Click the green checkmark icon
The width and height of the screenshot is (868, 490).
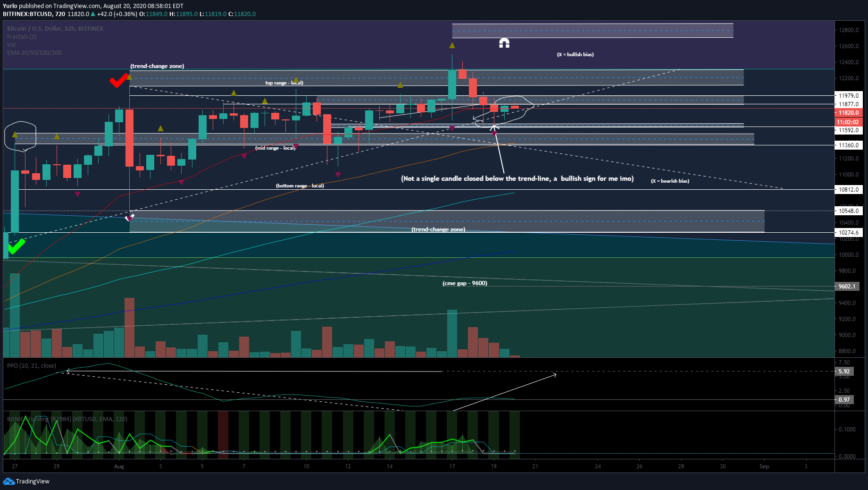tap(16, 246)
